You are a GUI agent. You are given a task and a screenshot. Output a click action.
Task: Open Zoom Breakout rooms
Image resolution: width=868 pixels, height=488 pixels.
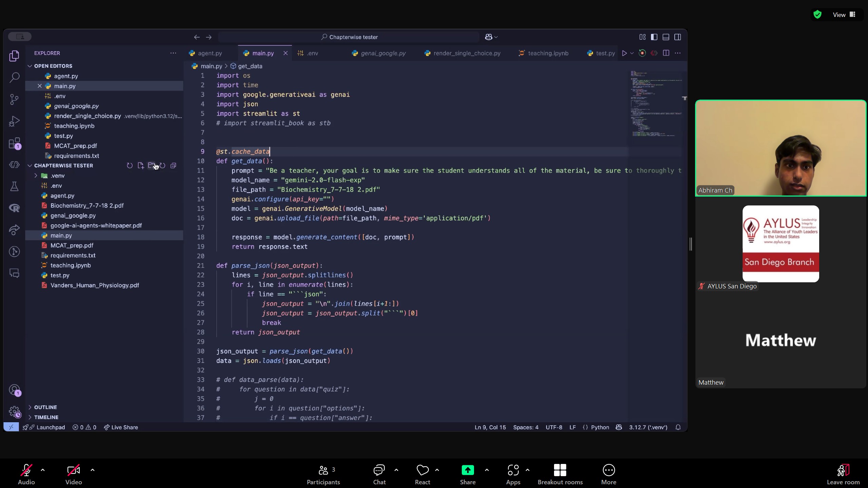click(x=560, y=474)
